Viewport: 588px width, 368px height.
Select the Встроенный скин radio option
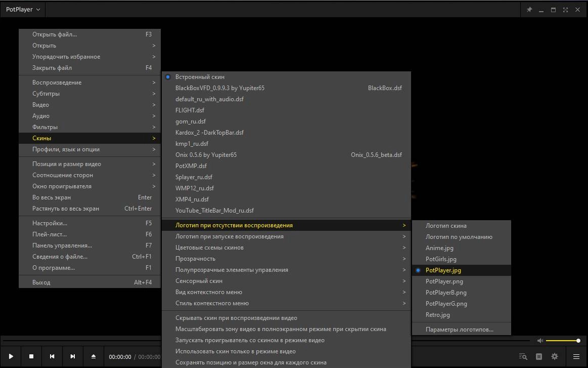(x=287, y=76)
